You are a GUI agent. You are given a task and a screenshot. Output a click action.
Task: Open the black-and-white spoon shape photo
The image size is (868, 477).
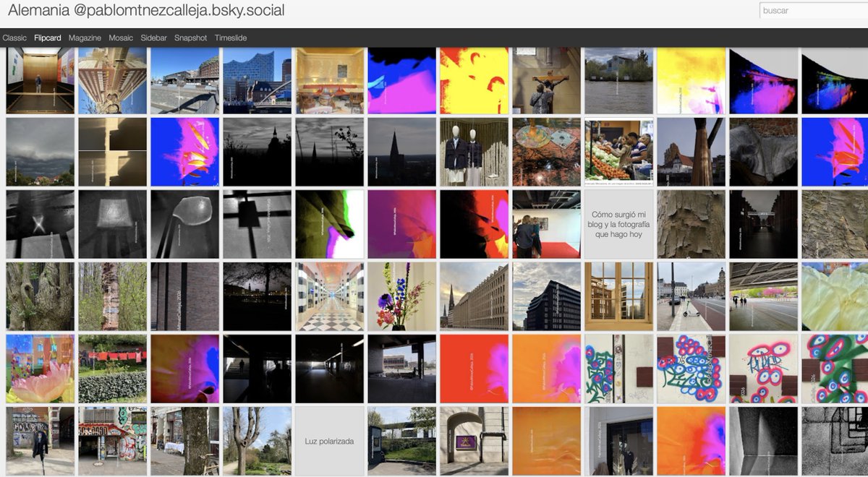point(184,224)
